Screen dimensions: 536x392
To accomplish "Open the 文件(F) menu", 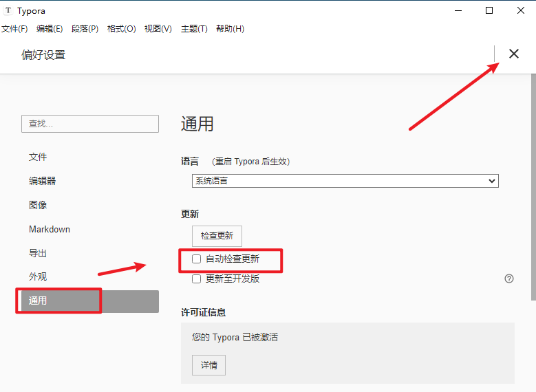I will (x=14, y=29).
